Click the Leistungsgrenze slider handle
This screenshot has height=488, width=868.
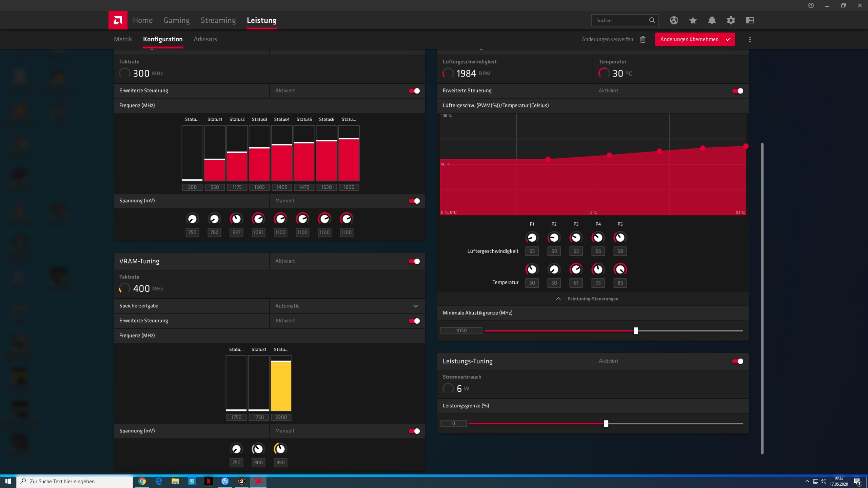point(606,424)
